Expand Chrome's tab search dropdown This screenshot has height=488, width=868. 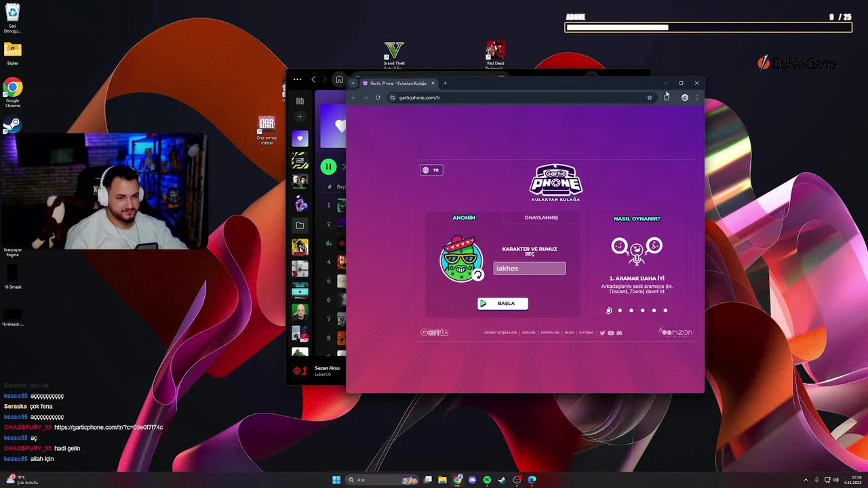click(353, 83)
